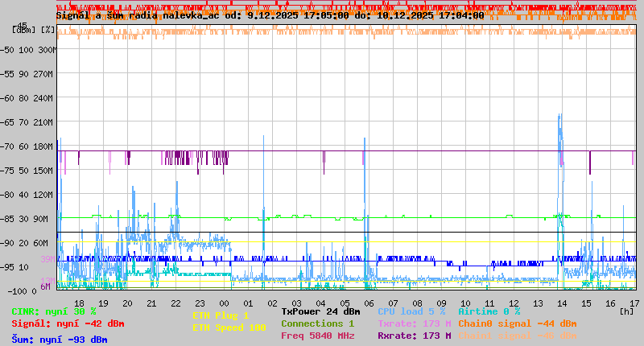Click the 'Rxrate: 173 M' legend entry
Screen dimensions: 644x346
click(415, 336)
